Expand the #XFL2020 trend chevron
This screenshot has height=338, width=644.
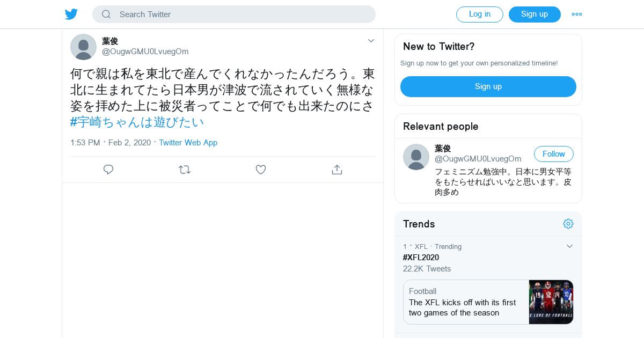(570, 246)
